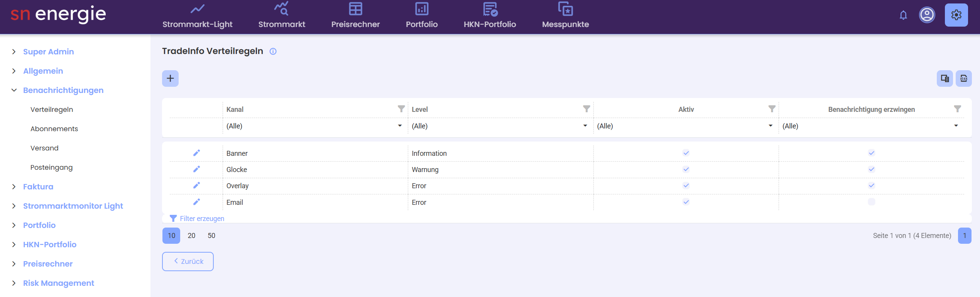Sort by the Aktiv column header

(686, 110)
